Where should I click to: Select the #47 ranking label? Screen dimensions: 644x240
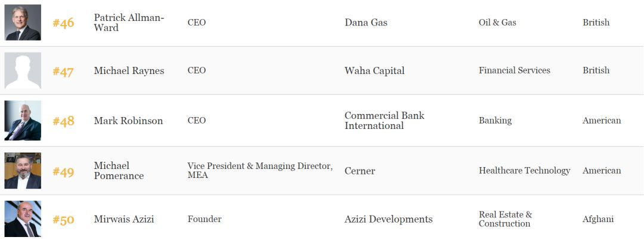point(63,72)
